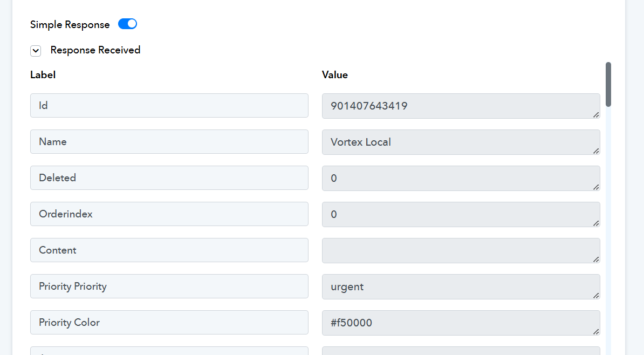The width and height of the screenshot is (644, 355).
Task: Click the Priority Color label field
Action: point(169,323)
